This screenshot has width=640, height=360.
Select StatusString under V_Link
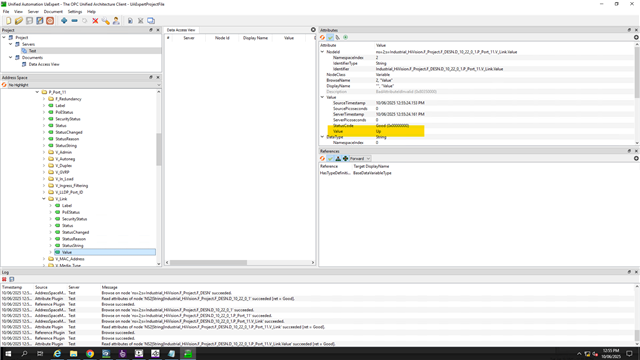point(73,246)
